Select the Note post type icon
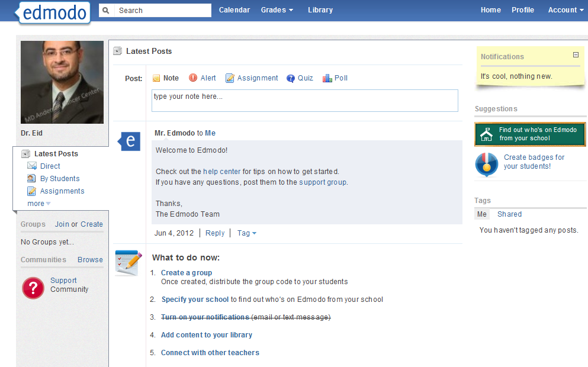This screenshot has height=367, width=588. pyautogui.click(x=156, y=78)
